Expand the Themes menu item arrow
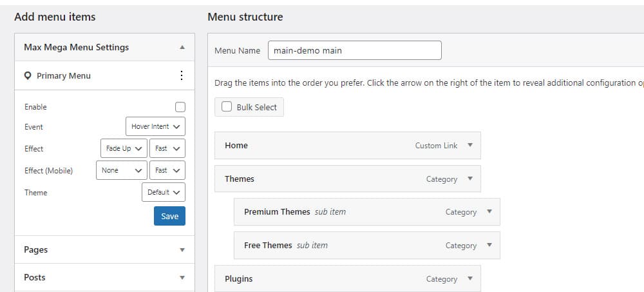Viewport: 644px width, 292px height. 470,179
